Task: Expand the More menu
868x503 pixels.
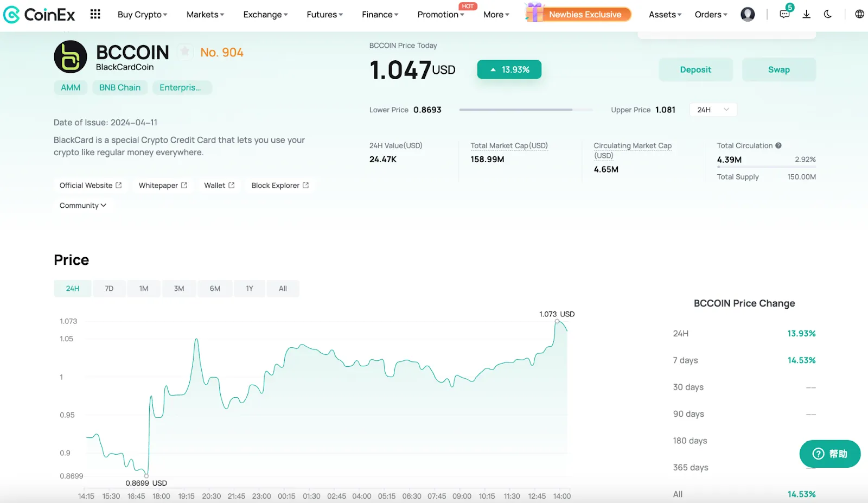Action: (x=496, y=15)
